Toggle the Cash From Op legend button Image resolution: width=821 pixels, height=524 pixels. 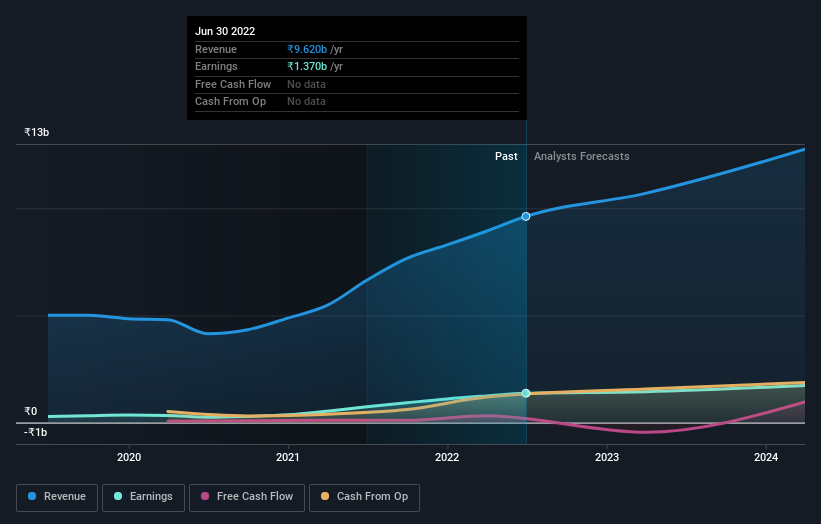point(364,497)
